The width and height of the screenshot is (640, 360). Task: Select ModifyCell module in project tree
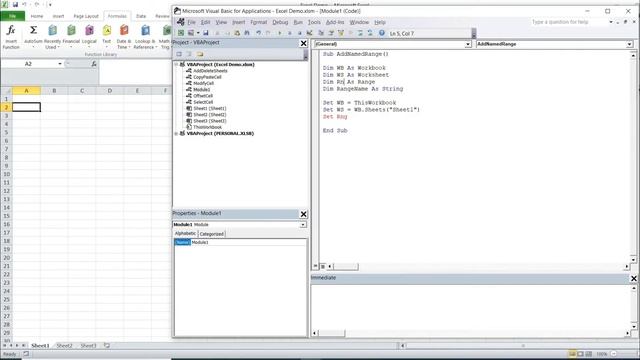click(203, 83)
